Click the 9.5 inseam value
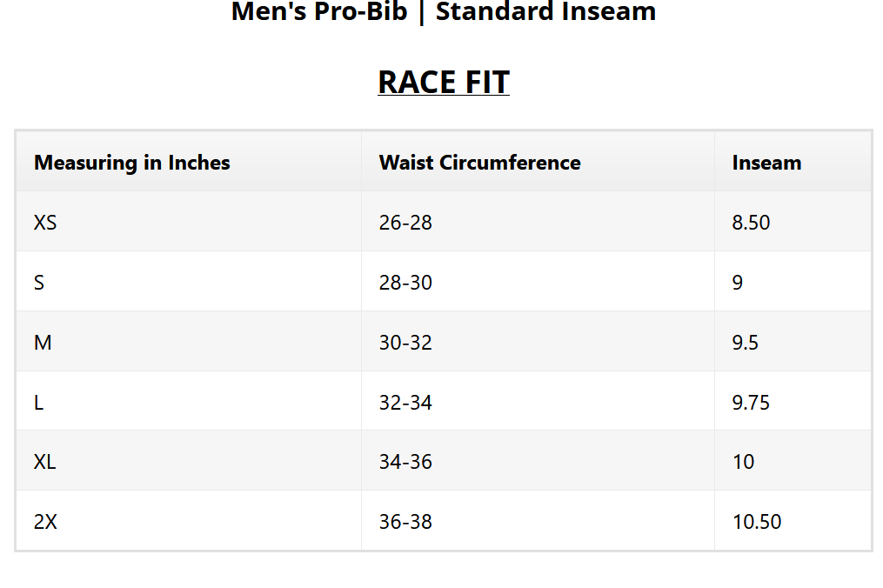Image resolution: width=883 pixels, height=588 pixels. point(746,343)
